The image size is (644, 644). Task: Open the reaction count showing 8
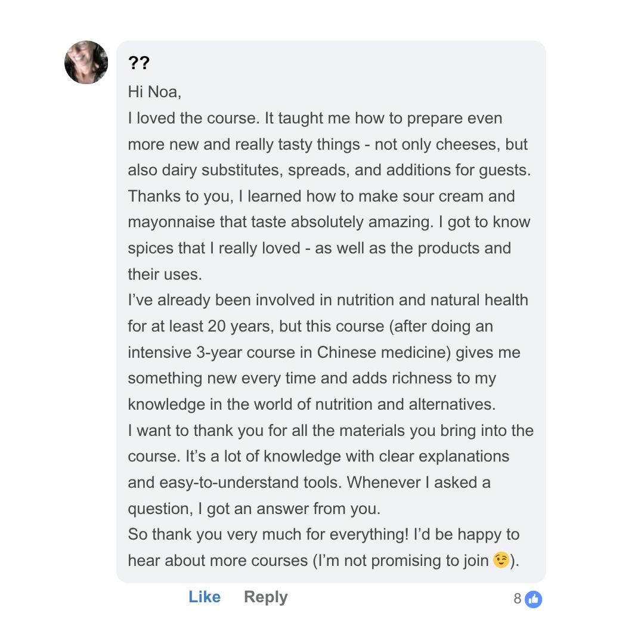(x=518, y=599)
